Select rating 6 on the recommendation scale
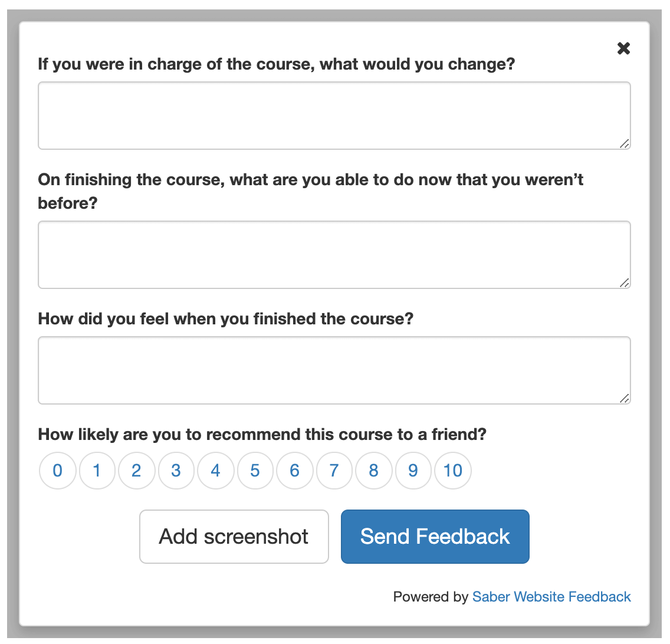670x644 pixels. pos(294,470)
